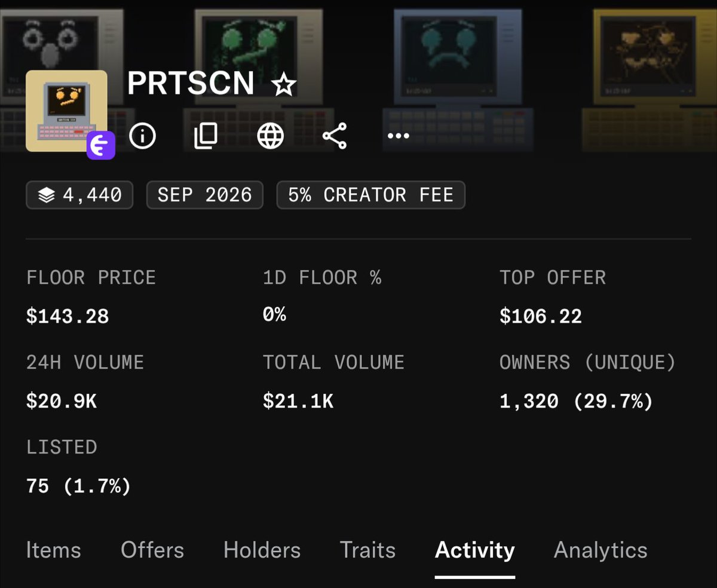717x588 pixels.
Task: Share collection using share icon
Action: [335, 136]
